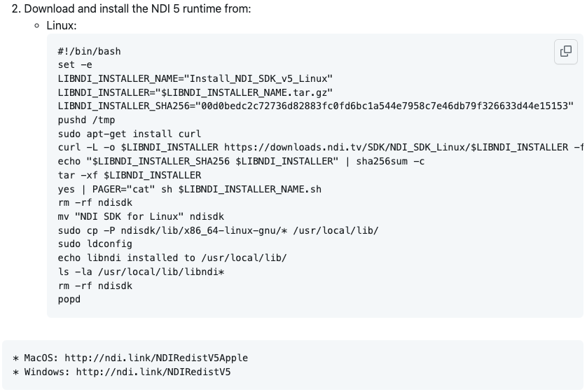Click the 'ls -la /usr/local/lib/libndi*' line
Viewport: 587px width, 392px height.
coord(141,272)
